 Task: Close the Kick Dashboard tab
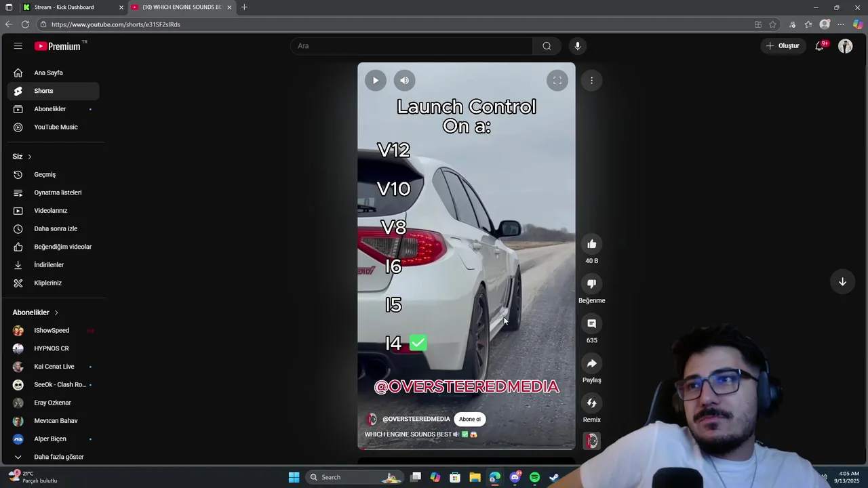click(x=121, y=7)
